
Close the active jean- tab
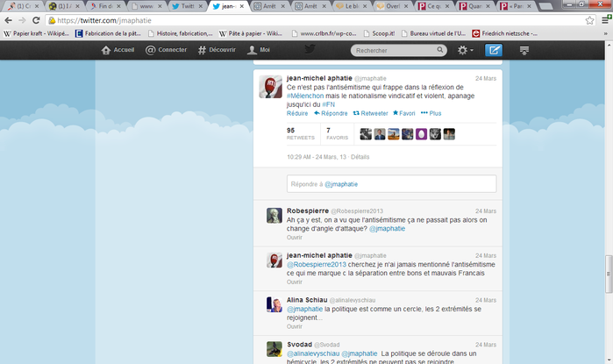242,6
